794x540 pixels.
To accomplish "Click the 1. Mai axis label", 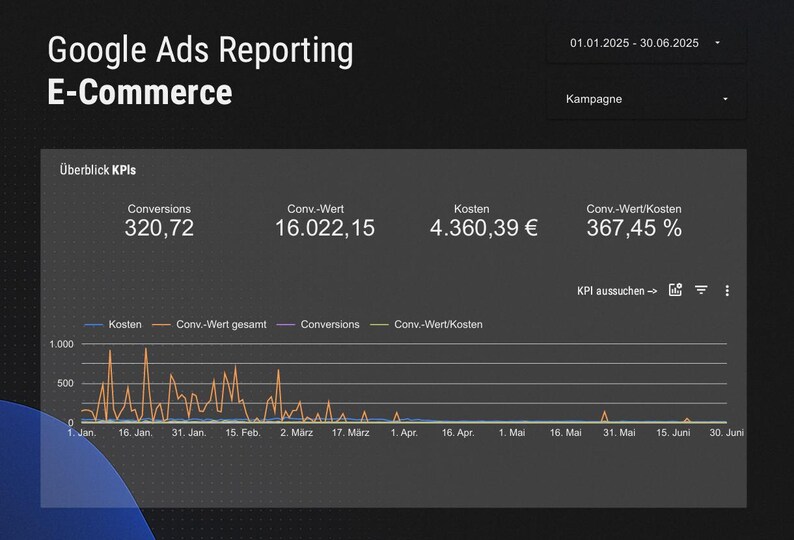I will [512, 433].
